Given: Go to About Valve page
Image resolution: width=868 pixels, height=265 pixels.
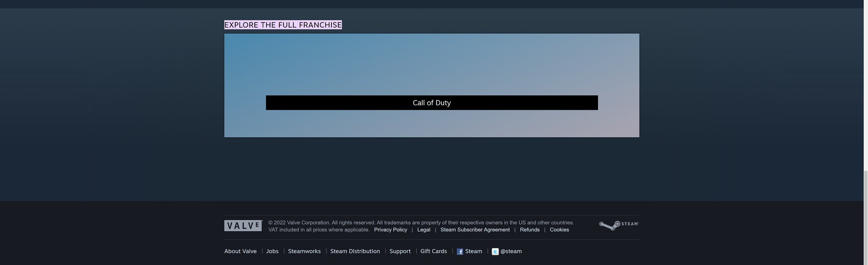Looking at the screenshot, I should [x=240, y=251].
